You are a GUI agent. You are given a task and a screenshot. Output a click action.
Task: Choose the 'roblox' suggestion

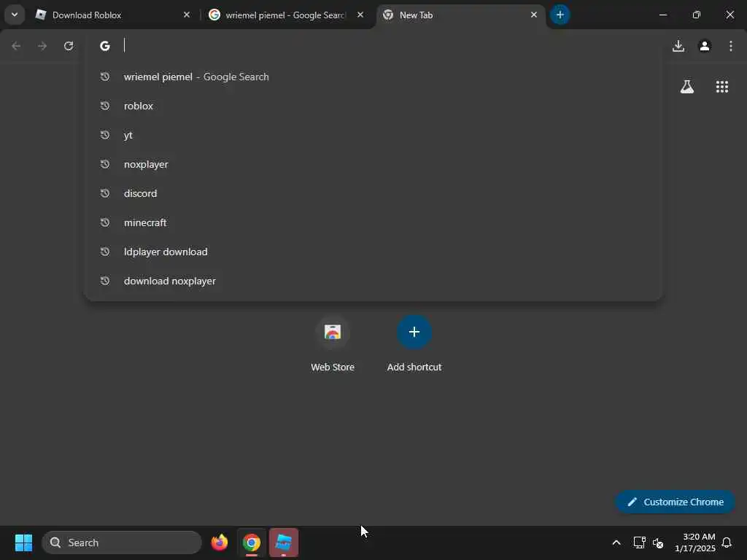pyautogui.click(x=373, y=106)
